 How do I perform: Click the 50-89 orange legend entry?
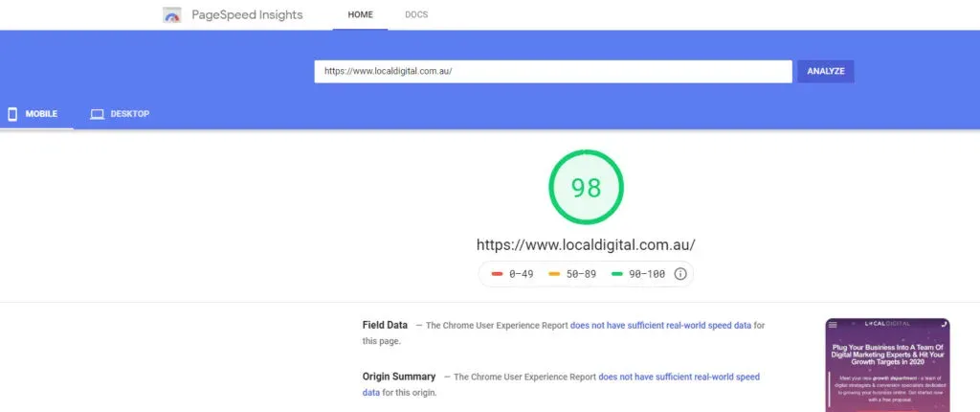pyautogui.click(x=572, y=274)
